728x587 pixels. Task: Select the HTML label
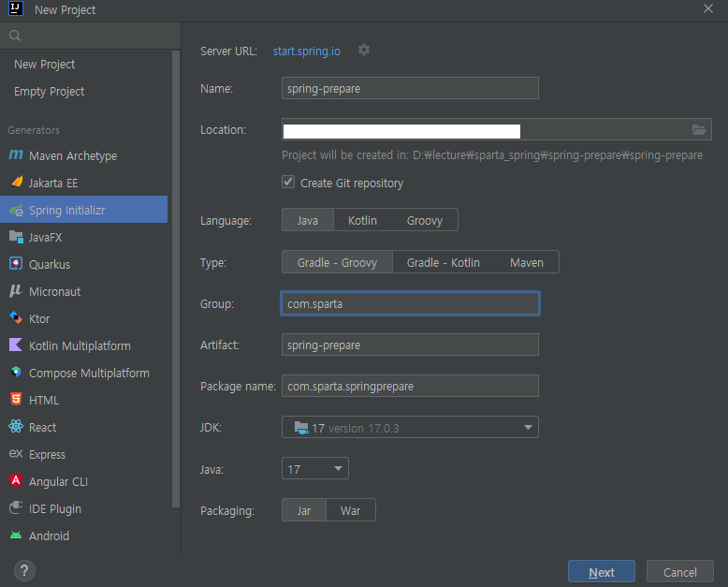coord(44,401)
